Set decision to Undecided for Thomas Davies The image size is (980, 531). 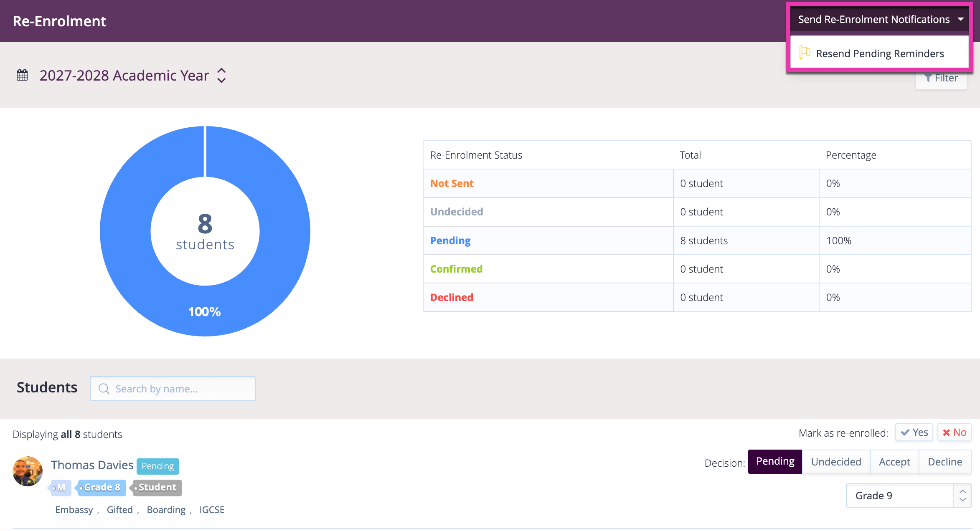pyautogui.click(x=836, y=462)
